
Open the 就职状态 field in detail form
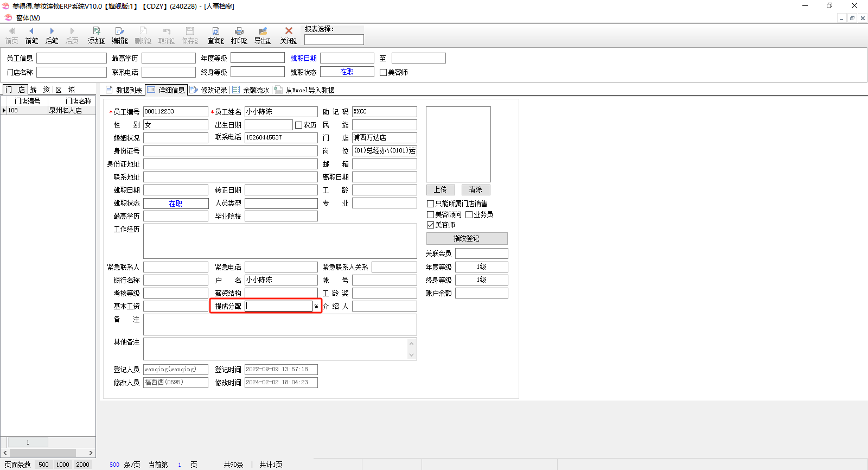coord(176,204)
